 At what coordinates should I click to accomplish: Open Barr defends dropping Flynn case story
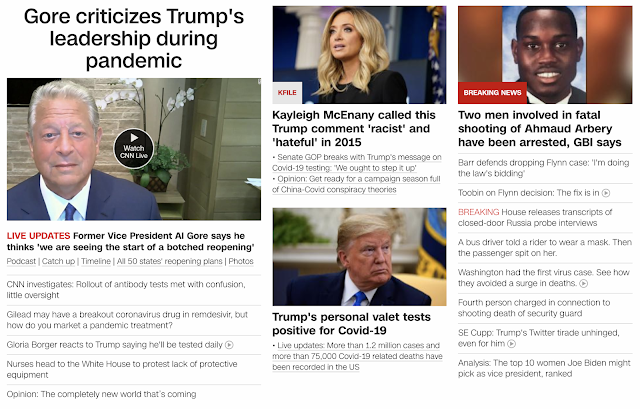[543, 168]
